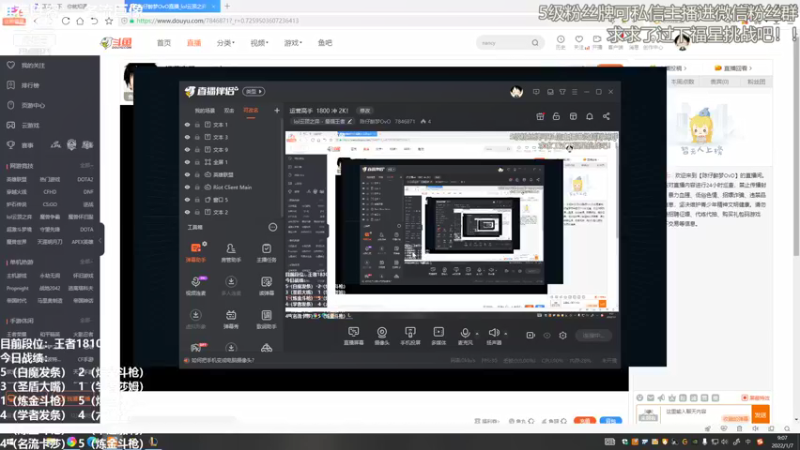This screenshot has height=450, width=800.
Task: Click the browser address bar URL
Action: [x=218, y=21]
